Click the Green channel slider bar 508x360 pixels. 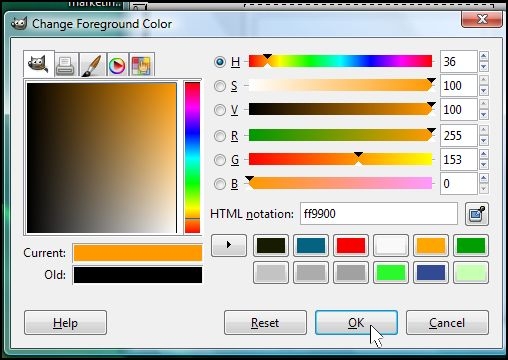[340, 159]
